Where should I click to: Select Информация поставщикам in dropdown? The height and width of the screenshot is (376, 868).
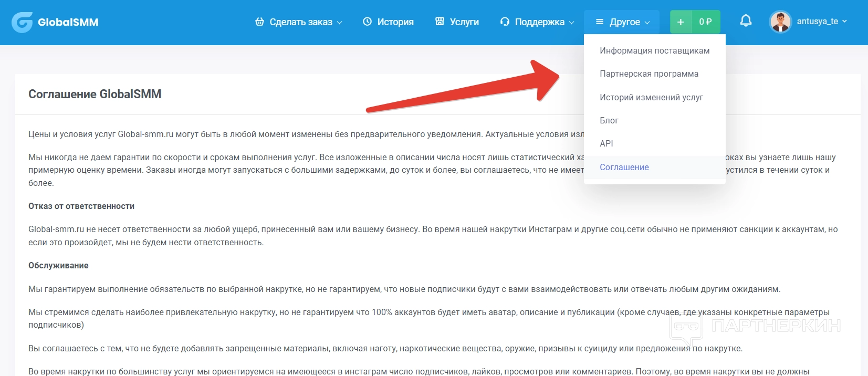655,50
